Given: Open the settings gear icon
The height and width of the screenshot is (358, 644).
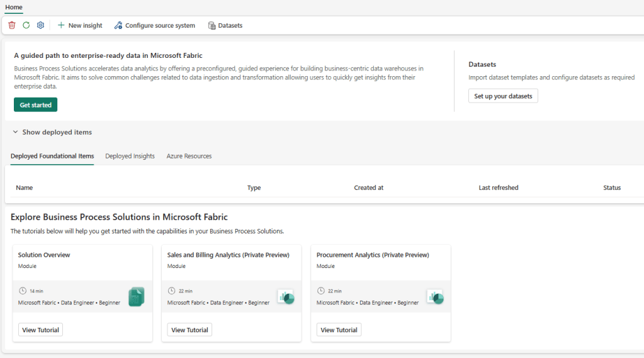Looking at the screenshot, I should (x=40, y=25).
